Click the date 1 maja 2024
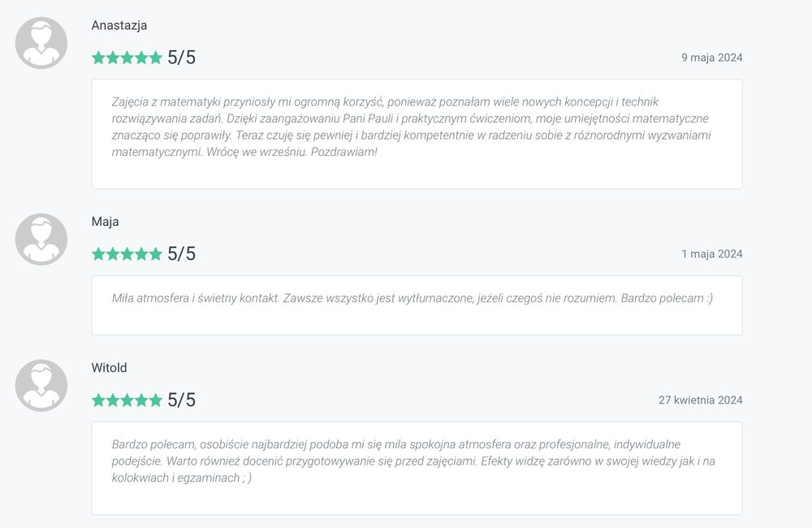The height and width of the screenshot is (528, 812). [x=711, y=254]
